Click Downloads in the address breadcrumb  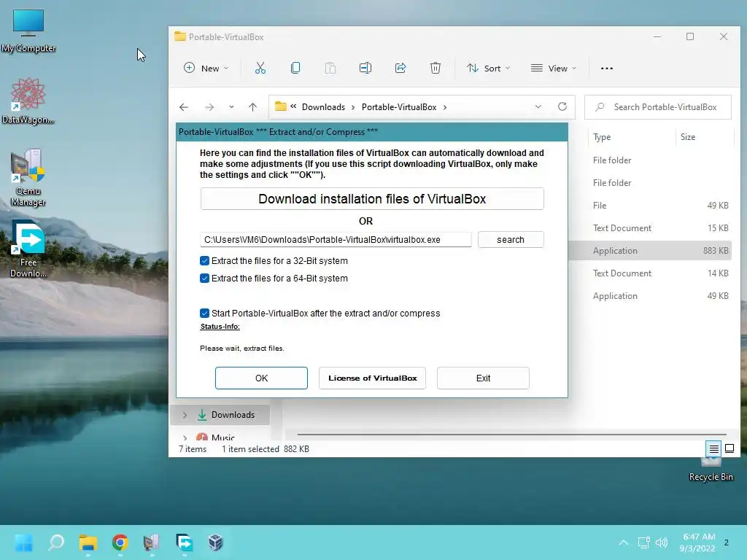(x=323, y=107)
